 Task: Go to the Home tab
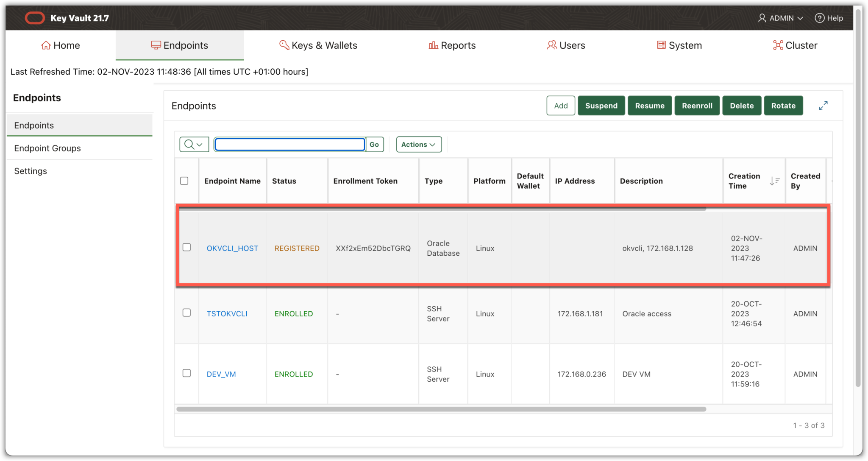[61, 45]
